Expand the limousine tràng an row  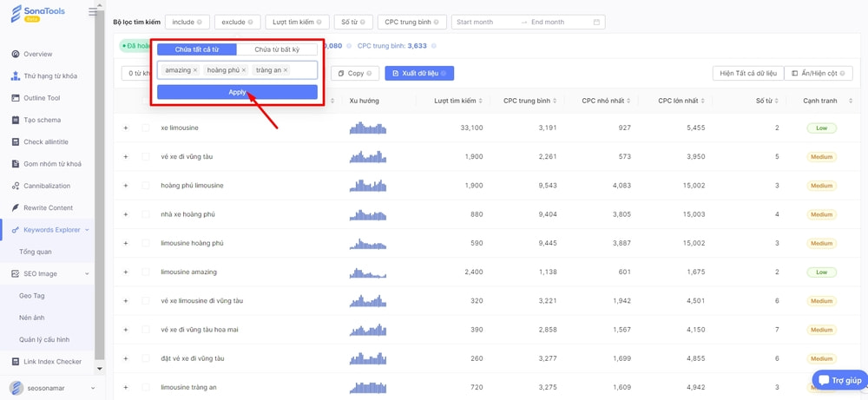(126, 387)
